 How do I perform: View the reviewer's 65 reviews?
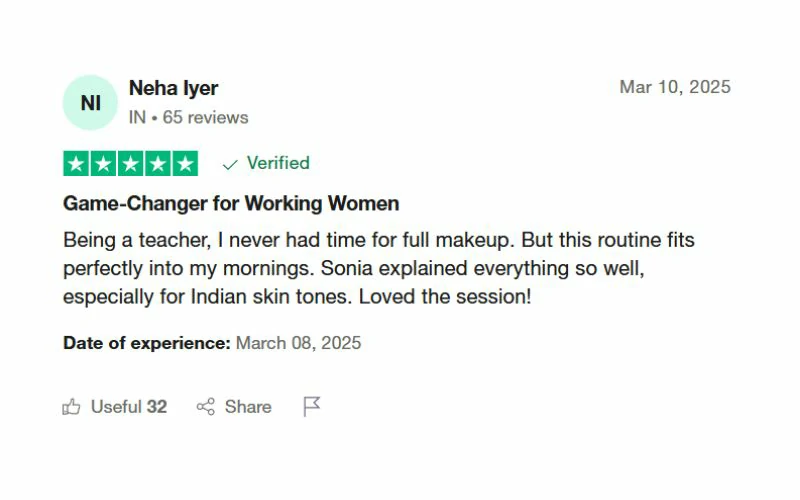(x=205, y=117)
